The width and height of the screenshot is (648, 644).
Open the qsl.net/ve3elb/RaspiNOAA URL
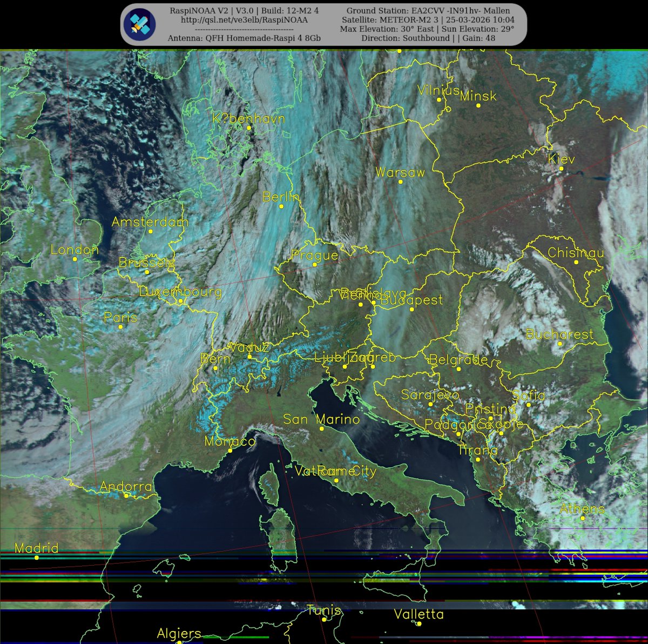click(x=244, y=20)
